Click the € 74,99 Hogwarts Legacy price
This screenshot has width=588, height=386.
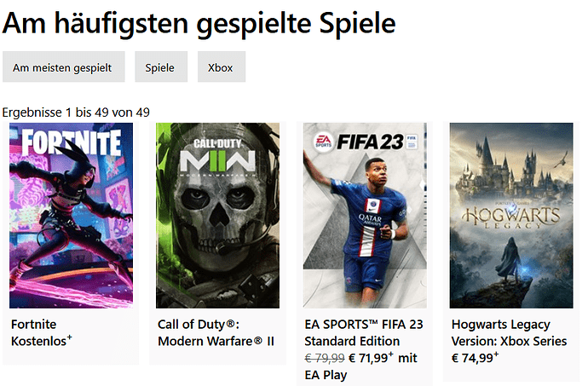click(x=475, y=358)
